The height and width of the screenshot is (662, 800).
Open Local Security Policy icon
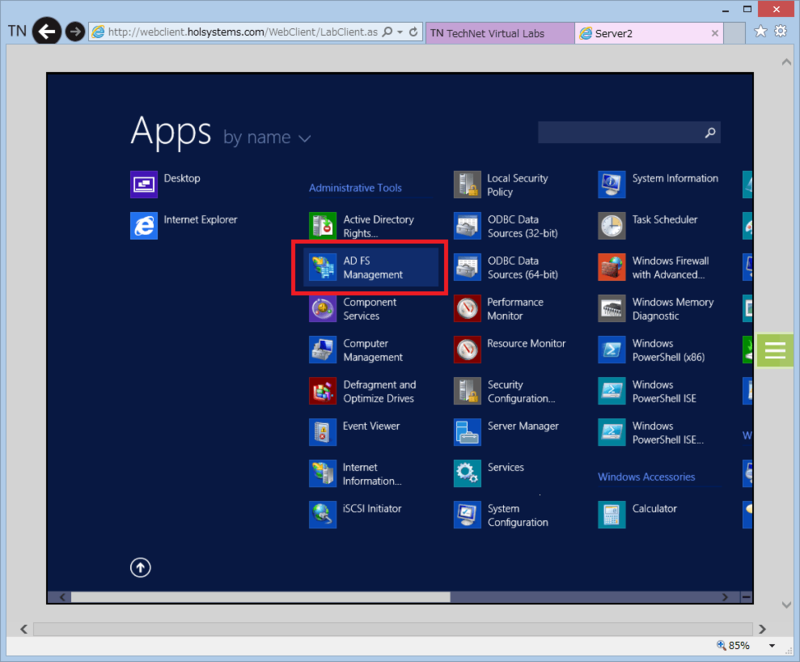[x=467, y=184]
